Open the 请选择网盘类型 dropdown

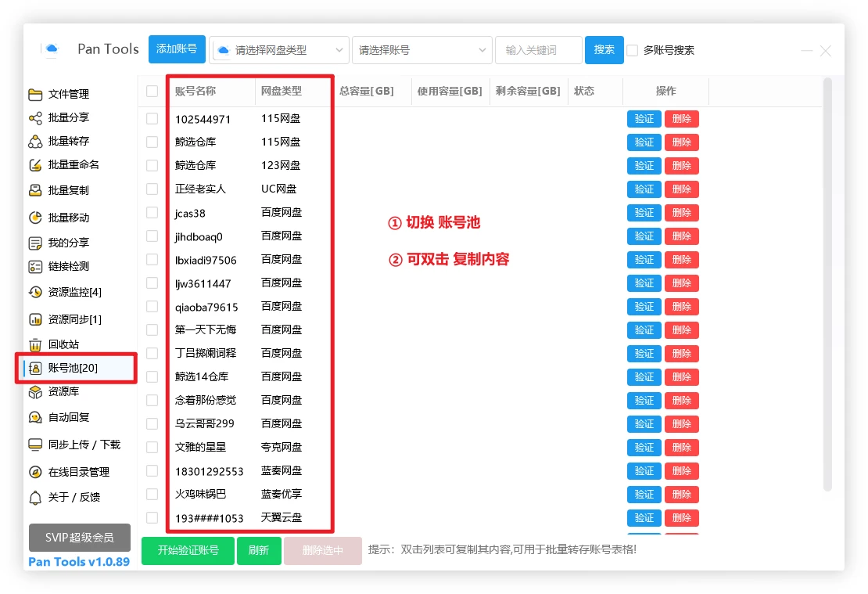pos(280,50)
